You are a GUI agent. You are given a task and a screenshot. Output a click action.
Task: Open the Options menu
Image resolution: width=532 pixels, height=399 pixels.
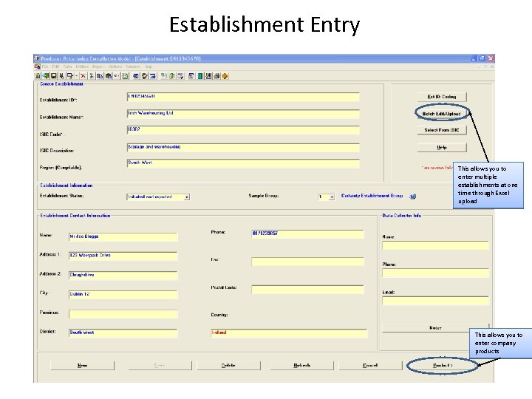pyautogui.click(x=115, y=66)
